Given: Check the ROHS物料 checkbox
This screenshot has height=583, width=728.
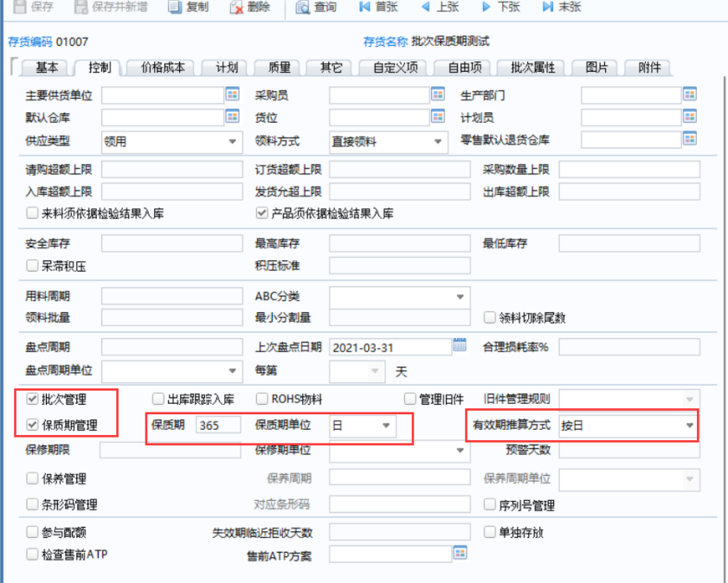Looking at the screenshot, I should 262,399.
